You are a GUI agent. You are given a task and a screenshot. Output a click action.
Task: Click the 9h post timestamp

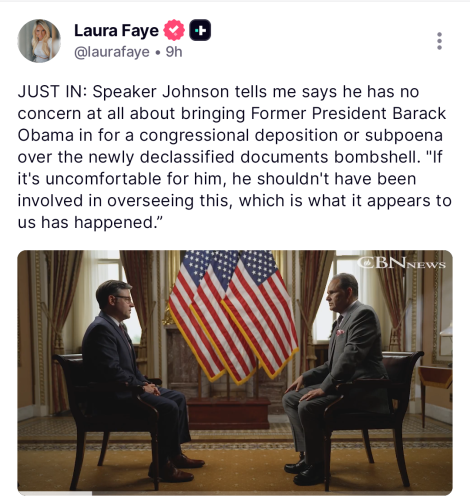pyautogui.click(x=174, y=52)
